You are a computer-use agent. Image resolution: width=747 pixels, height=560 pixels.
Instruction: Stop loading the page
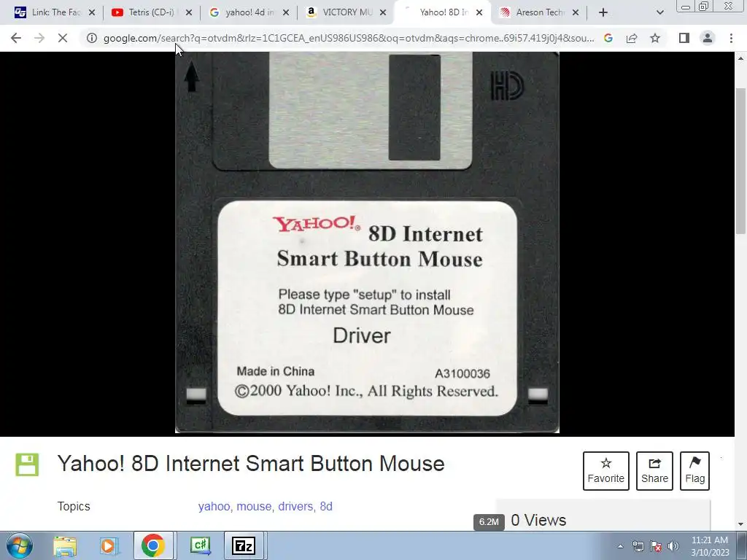[63, 38]
